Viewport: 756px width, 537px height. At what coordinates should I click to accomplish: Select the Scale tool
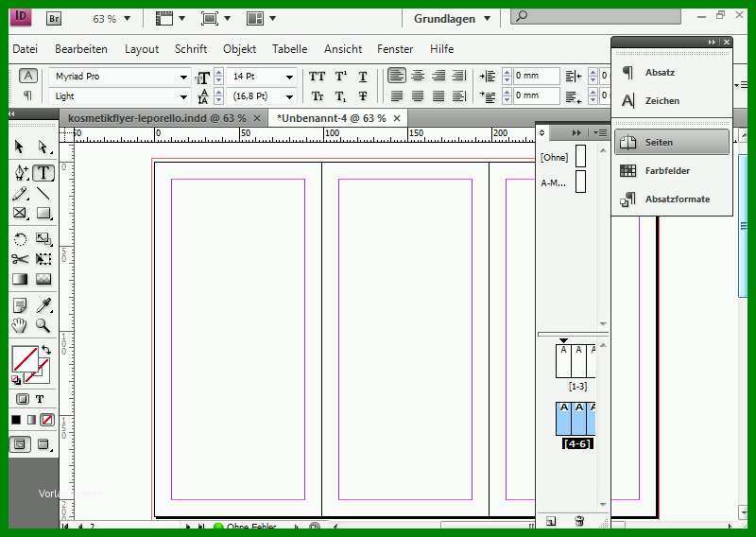[43, 239]
